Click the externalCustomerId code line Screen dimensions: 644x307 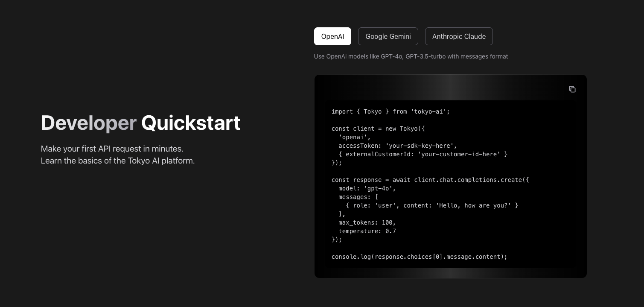[423, 154]
